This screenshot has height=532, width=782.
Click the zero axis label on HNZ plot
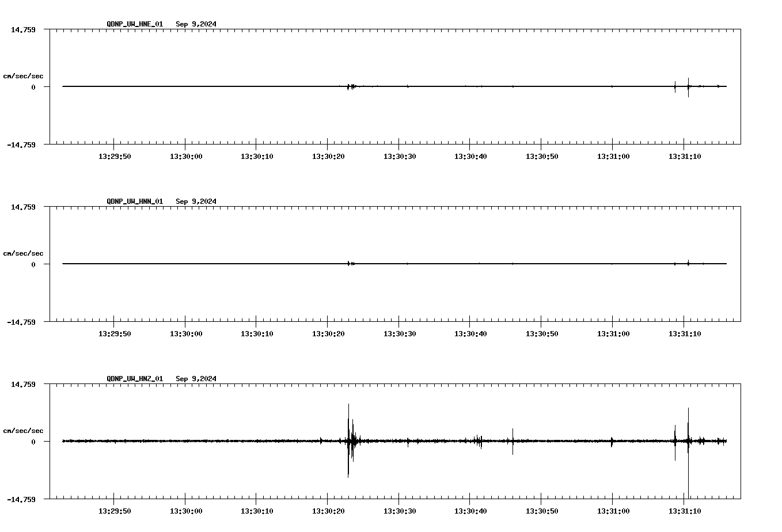click(x=33, y=442)
